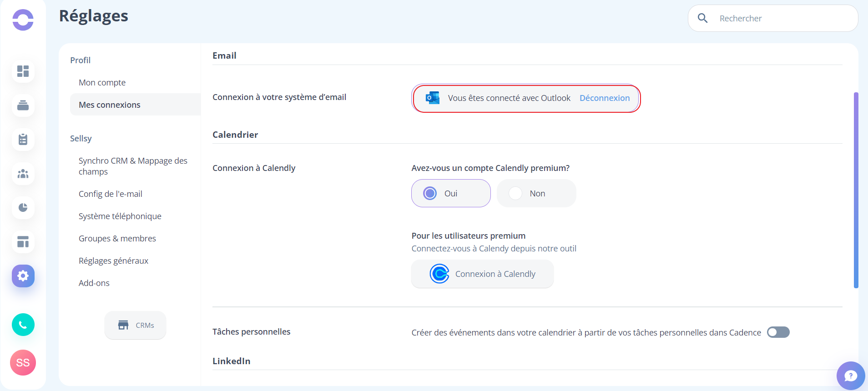Click the vertical scrollbar of settings panel

tap(856, 190)
